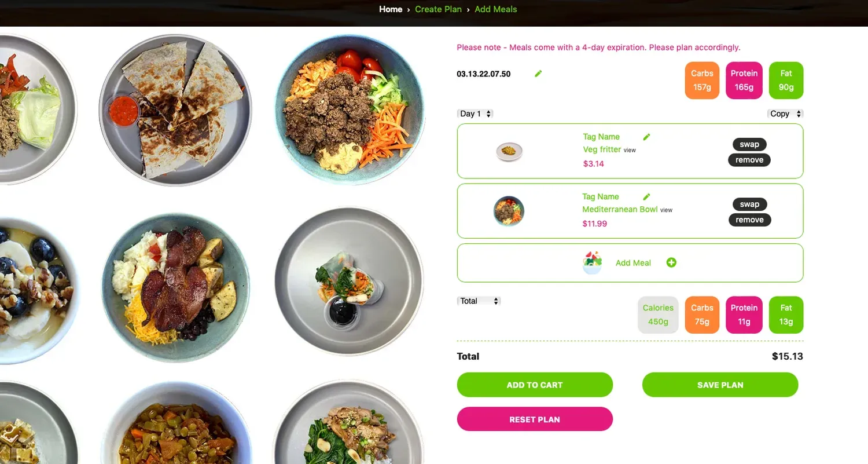Click the ADD TO CART button
The width and height of the screenshot is (868, 464).
535,385
